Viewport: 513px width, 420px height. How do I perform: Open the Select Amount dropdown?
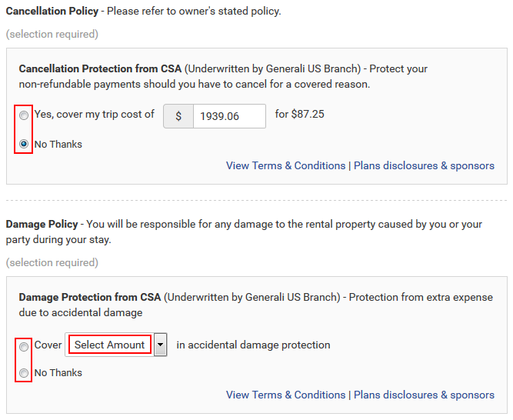click(109, 345)
